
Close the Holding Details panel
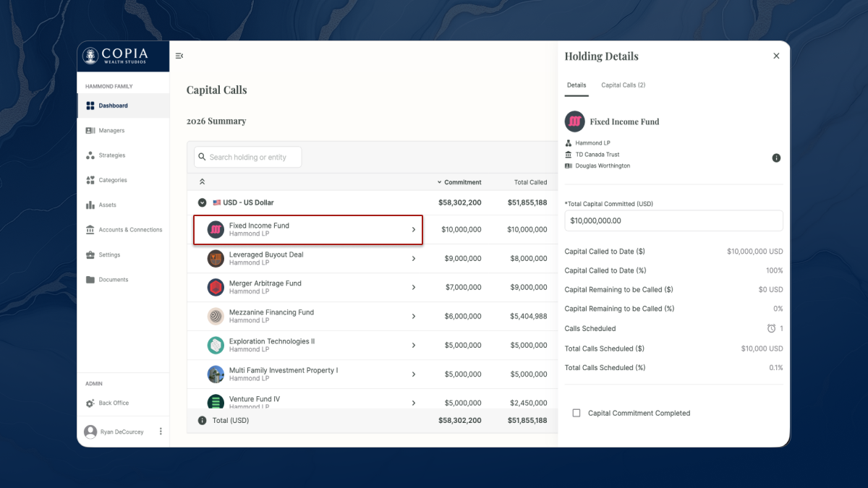(x=776, y=56)
